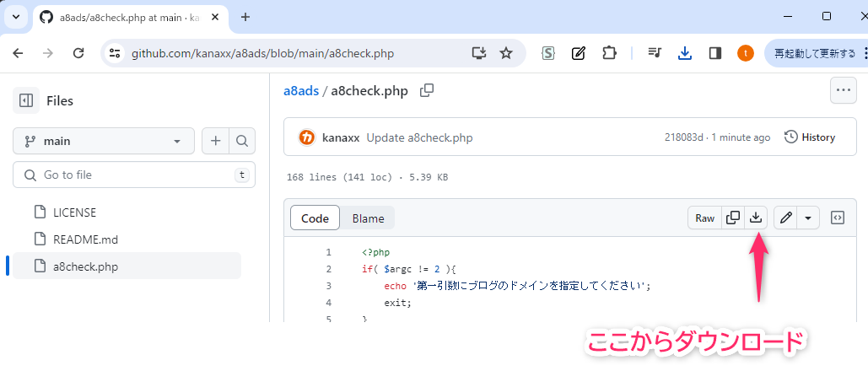Viewport: 868px width, 371px height.
Task: Edit this file with pencil icon
Action: coord(785,218)
